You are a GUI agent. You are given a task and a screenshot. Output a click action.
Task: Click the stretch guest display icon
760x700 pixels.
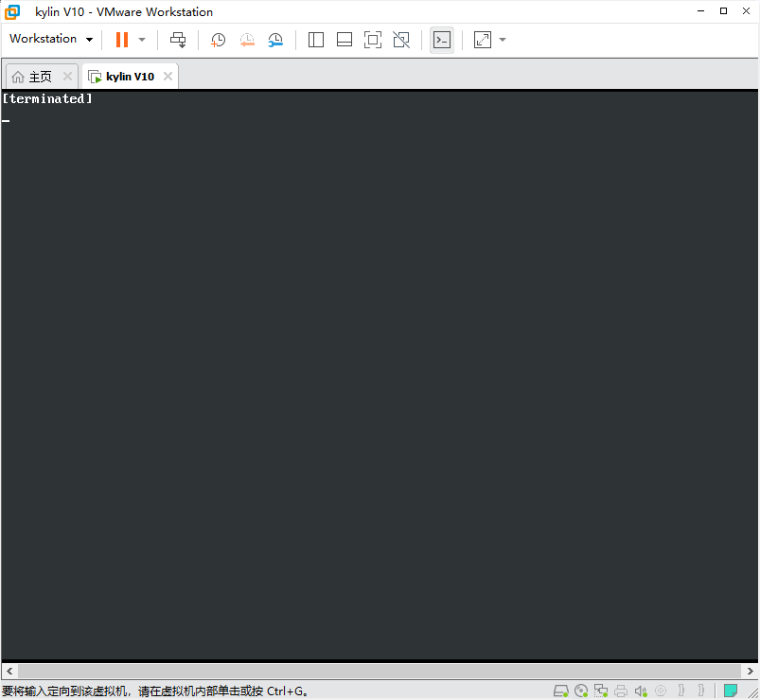483,40
